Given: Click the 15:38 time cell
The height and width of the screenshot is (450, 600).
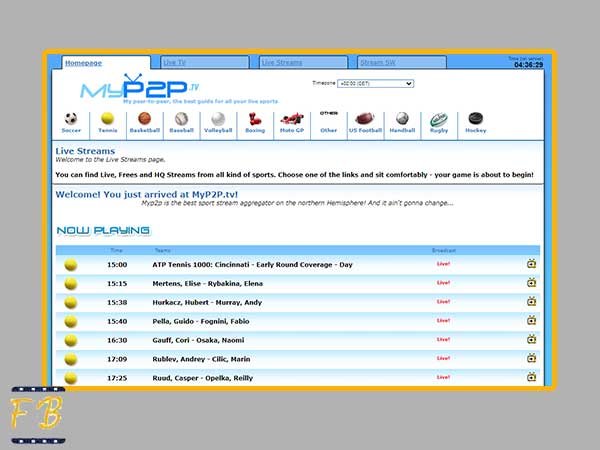Looking at the screenshot, I should [x=117, y=302].
